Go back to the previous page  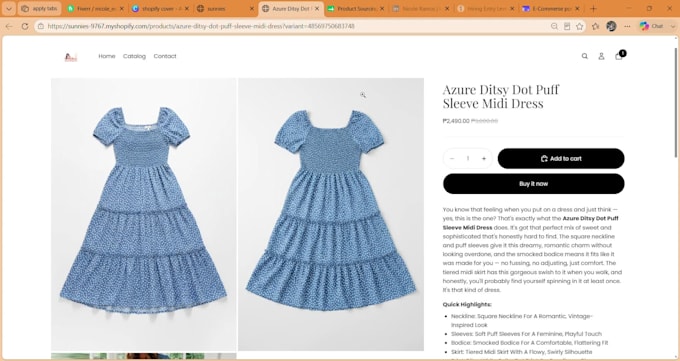pyautogui.click(x=9, y=26)
